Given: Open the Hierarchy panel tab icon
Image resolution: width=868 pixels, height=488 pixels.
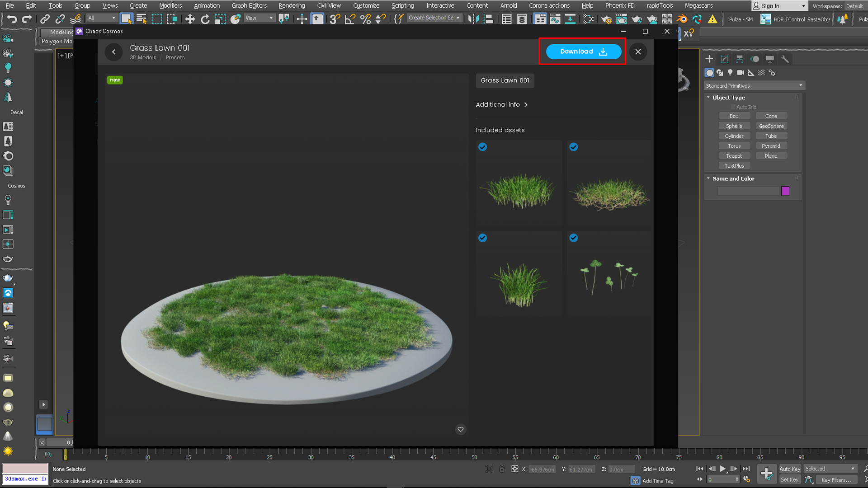Looking at the screenshot, I should 740,59.
